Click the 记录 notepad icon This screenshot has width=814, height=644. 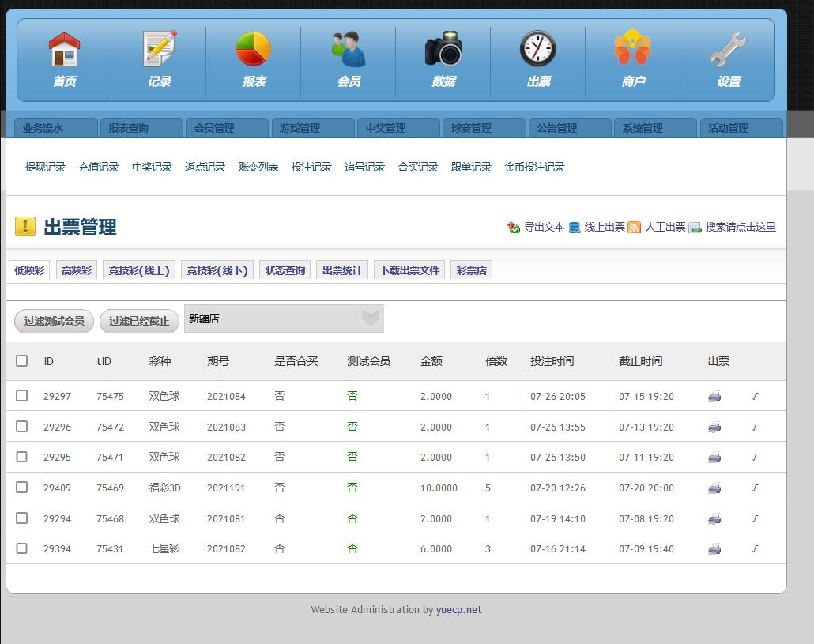pyautogui.click(x=160, y=49)
